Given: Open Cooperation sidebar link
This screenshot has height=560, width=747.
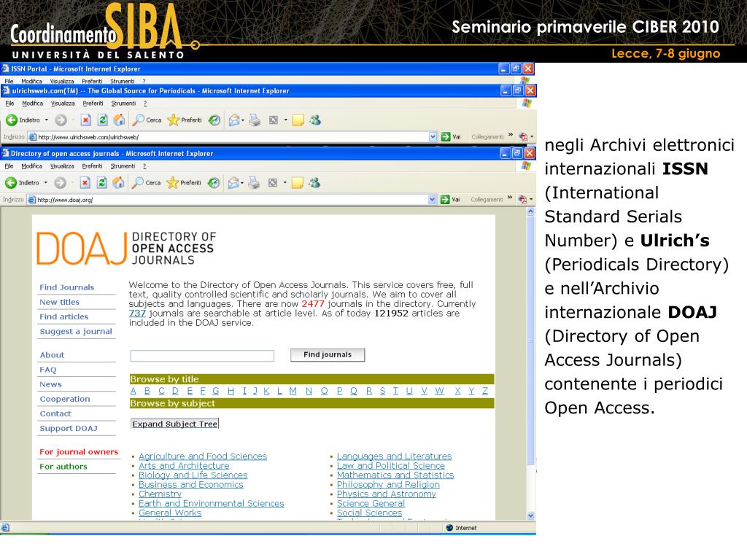Looking at the screenshot, I should [65, 399].
